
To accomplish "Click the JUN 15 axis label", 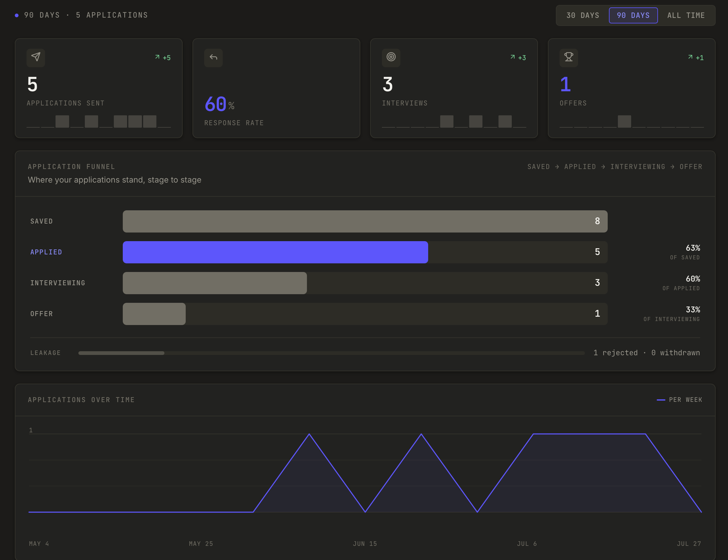I will pyautogui.click(x=365, y=544).
